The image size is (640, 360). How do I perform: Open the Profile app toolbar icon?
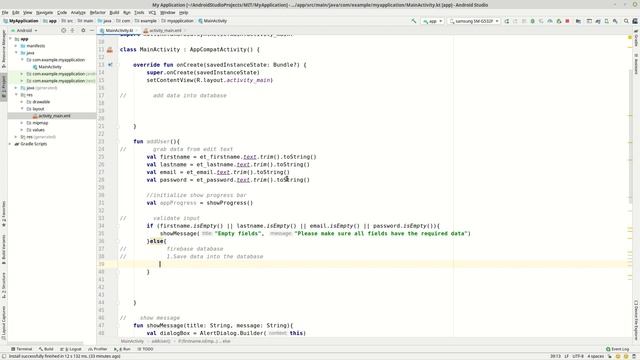pyautogui.click(x=550, y=21)
